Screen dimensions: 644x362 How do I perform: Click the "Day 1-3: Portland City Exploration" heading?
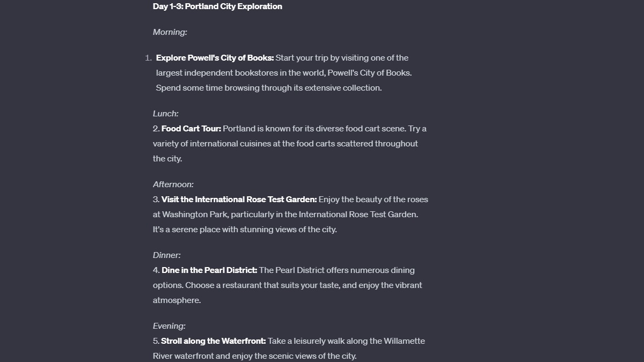(217, 6)
